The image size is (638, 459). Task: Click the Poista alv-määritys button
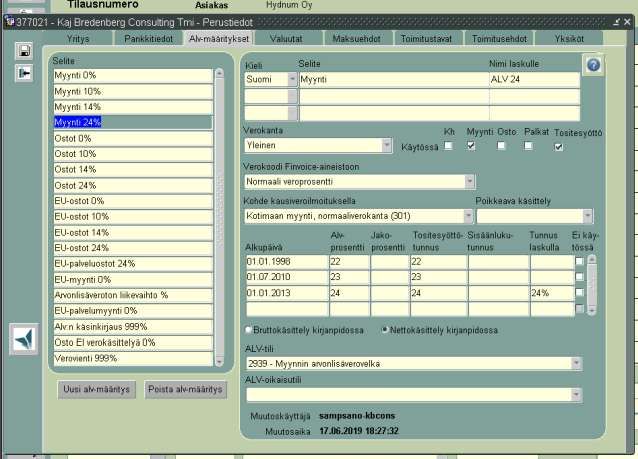[x=186, y=389]
